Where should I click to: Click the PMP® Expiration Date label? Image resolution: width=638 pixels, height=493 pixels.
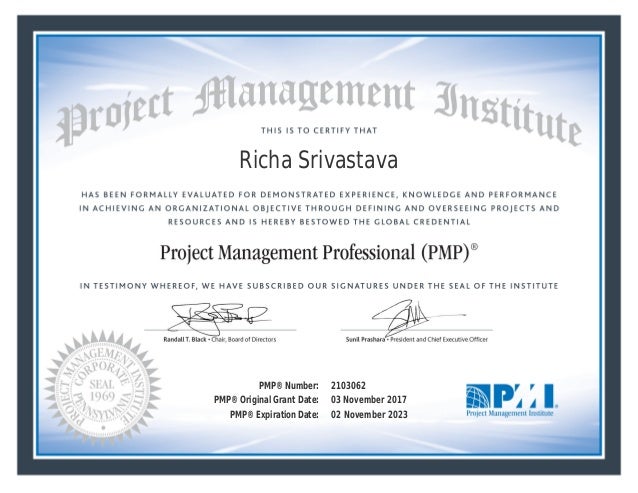tap(274, 414)
